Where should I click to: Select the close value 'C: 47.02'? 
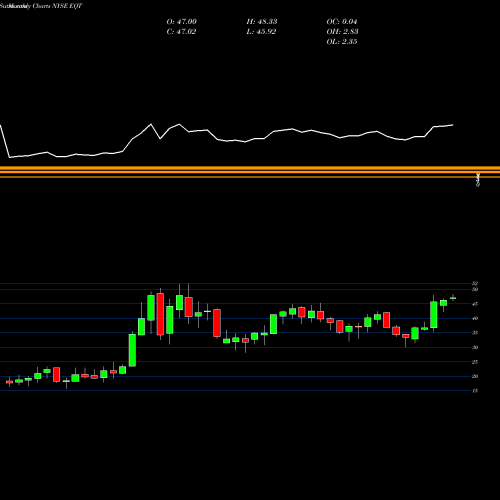[x=181, y=32]
